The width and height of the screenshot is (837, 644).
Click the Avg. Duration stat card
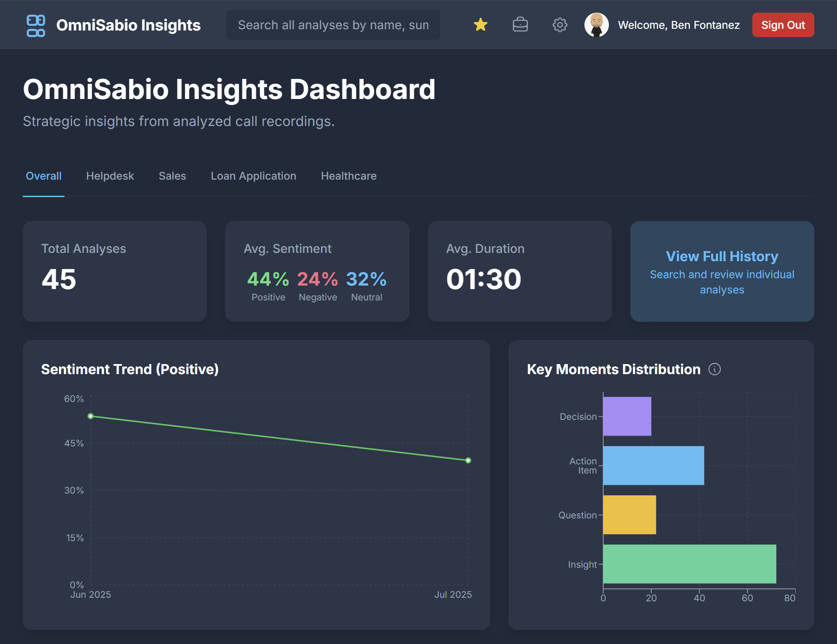[519, 271]
